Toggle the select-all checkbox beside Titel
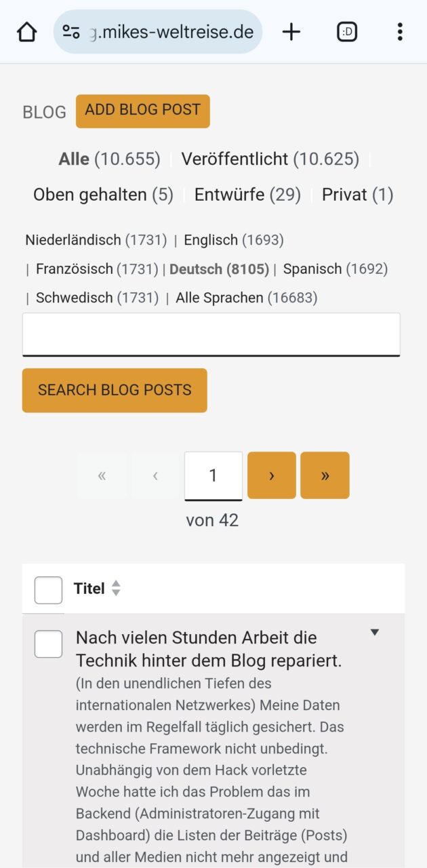The height and width of the screenshot is (868, 427). 48,590
